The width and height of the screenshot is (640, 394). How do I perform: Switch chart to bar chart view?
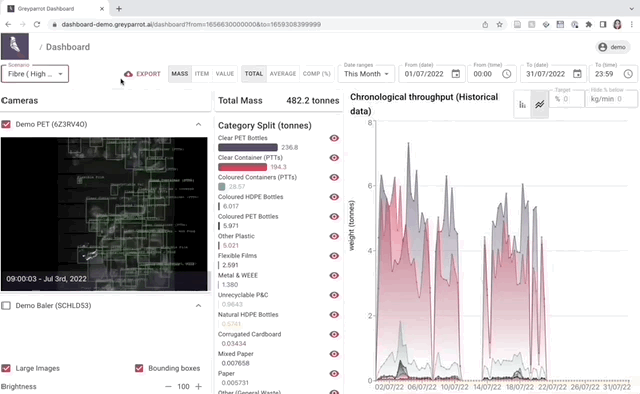click(522, 105)
